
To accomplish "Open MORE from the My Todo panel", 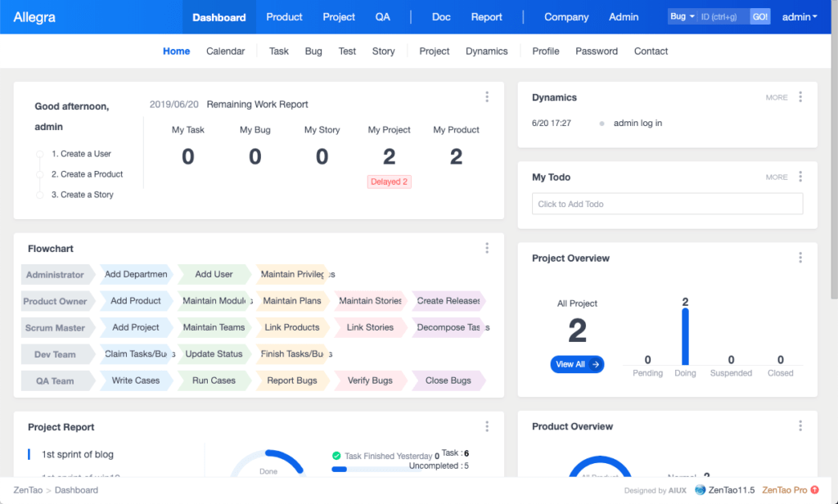I will tap(776, 177).
